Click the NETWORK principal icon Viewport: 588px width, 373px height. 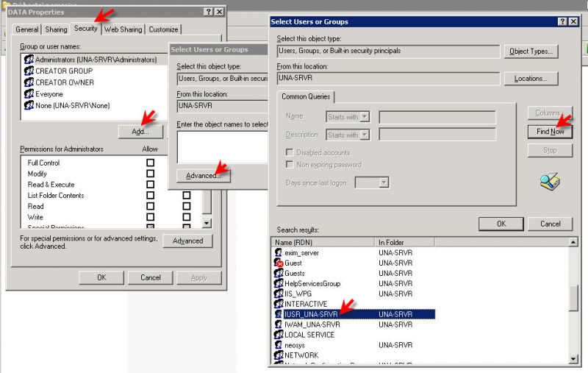tap(279, 355)
